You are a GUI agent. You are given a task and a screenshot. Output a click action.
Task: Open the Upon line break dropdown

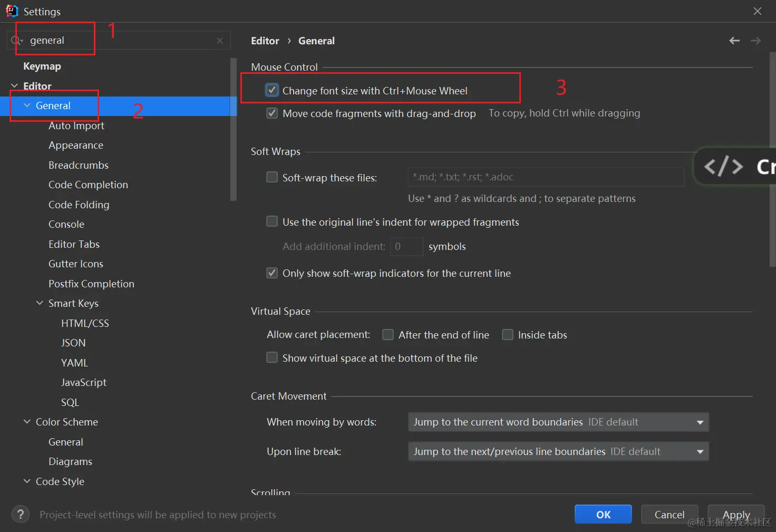[x=558, y=451]
